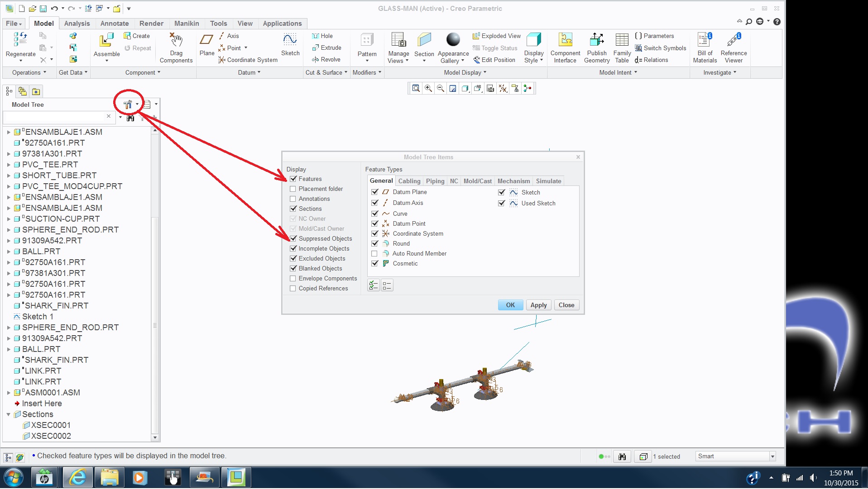The height and width of the screenshot is (489, 868).
Task: Toggle Exploded View
Action: (x=496, y=36)
